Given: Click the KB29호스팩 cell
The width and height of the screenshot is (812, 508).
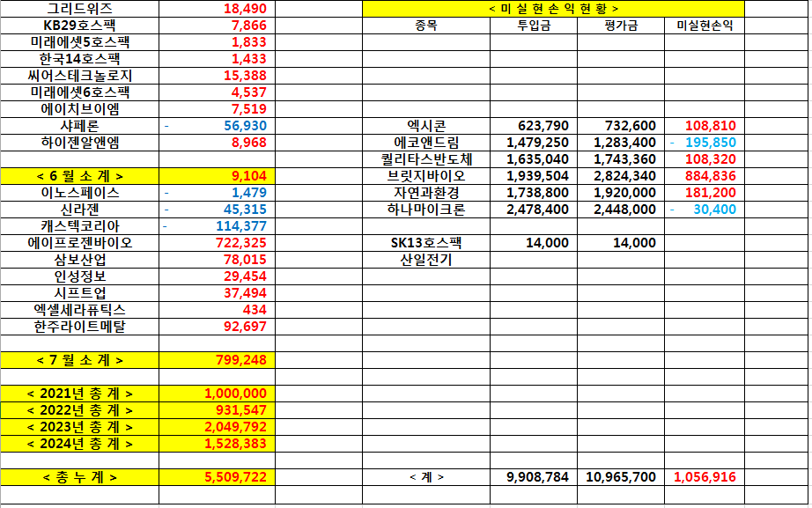Looking at the screenshot, I should 80,25.
